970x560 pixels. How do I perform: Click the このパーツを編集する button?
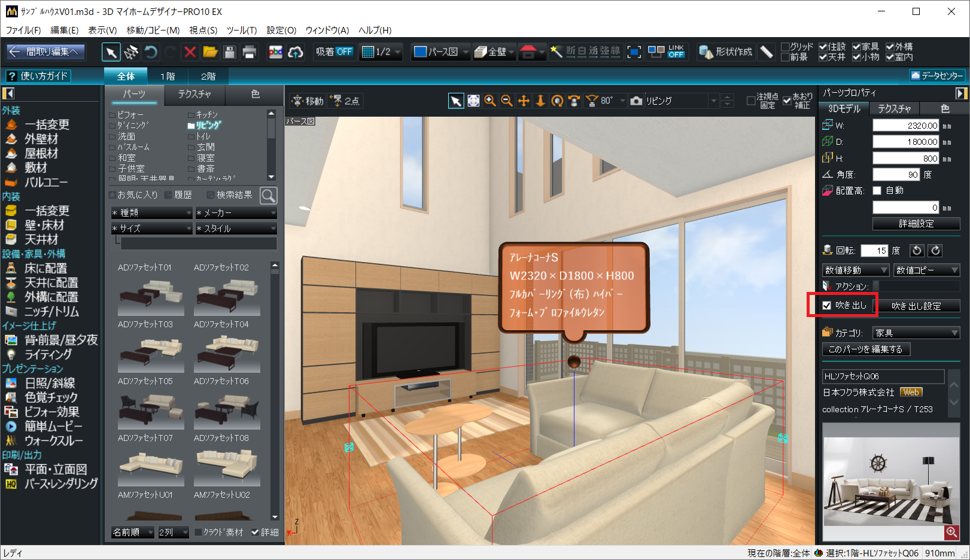tap(865, 349)
